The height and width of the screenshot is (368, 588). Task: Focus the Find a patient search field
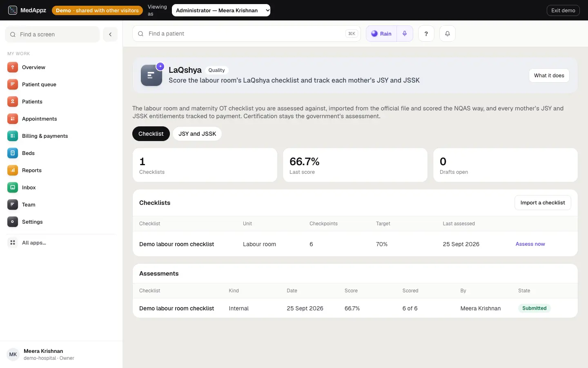(247, 34)
